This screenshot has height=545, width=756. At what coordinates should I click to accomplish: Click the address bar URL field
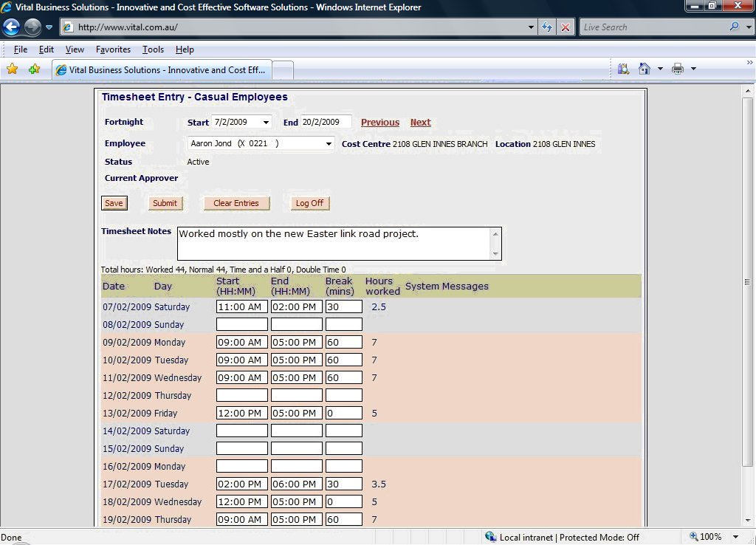pyautogui.click(x=298, y=27)
